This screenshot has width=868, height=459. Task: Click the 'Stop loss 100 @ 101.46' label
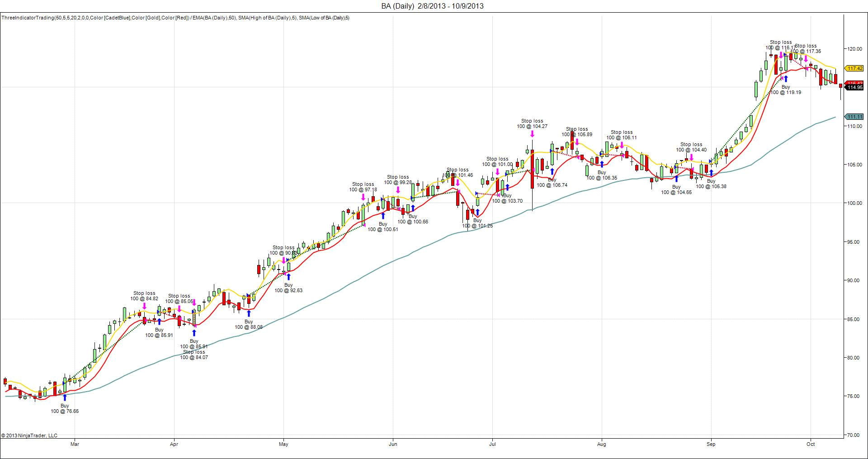coord(458,172)
